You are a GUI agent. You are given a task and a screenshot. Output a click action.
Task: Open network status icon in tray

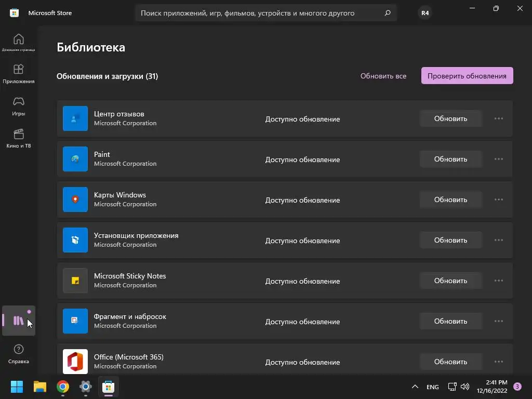point(453,387)
